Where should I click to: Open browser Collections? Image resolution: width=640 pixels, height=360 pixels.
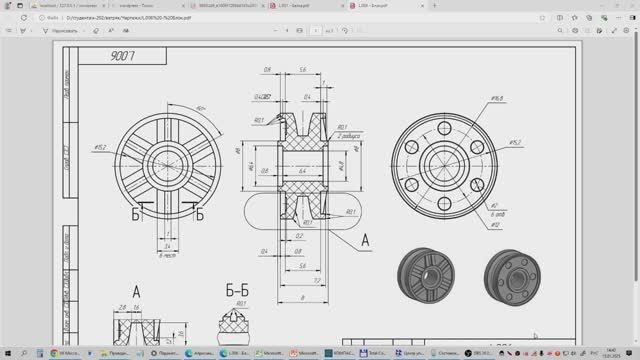click(x=589, y=18)
